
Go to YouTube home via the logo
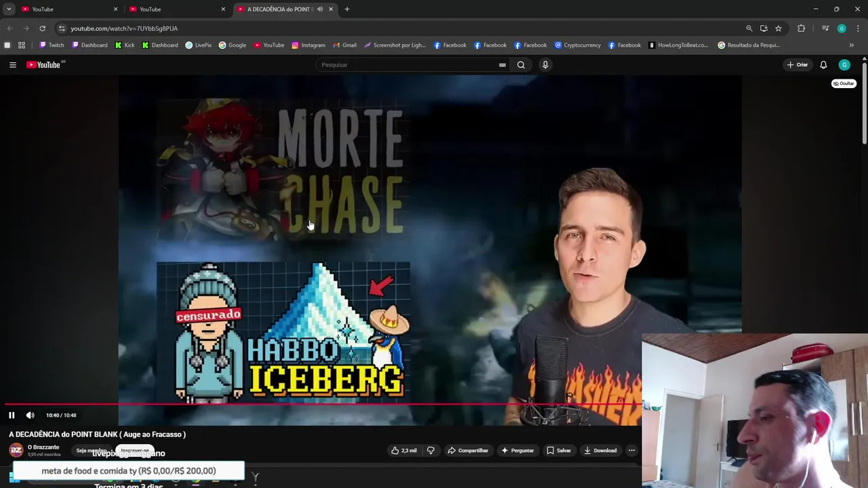[43, 65]
